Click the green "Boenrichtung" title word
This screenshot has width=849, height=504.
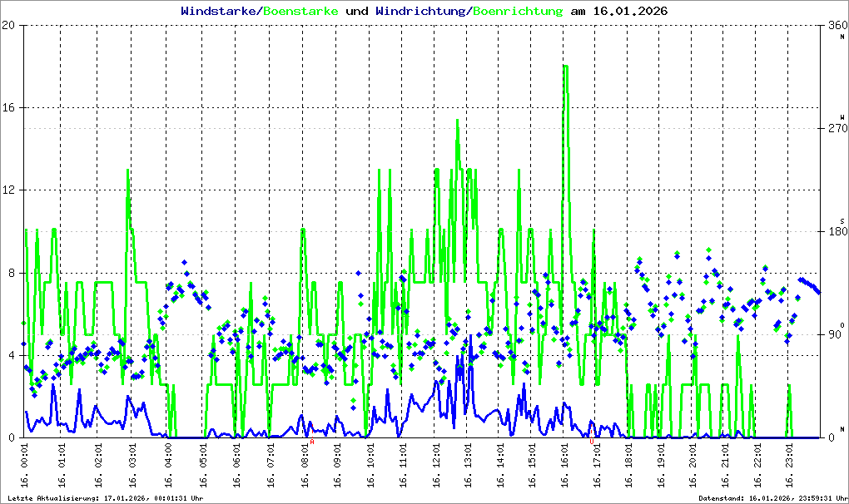(x=518, y=12)
